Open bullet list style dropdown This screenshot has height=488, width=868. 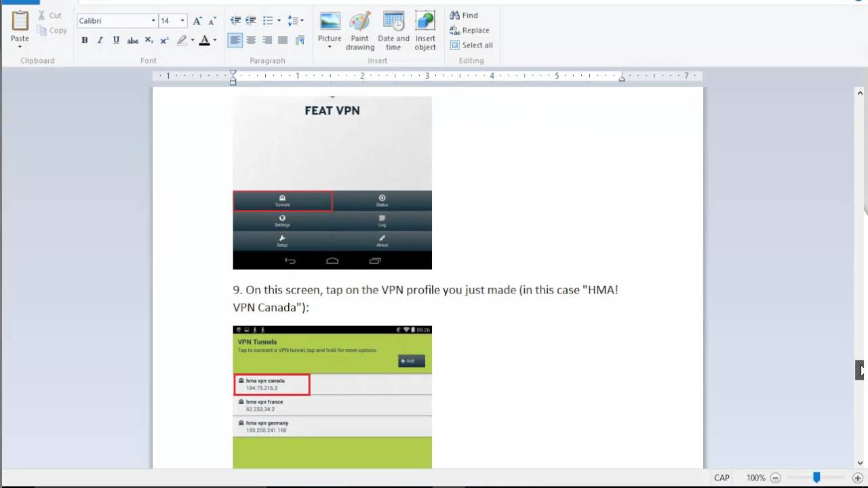(279, 21)
